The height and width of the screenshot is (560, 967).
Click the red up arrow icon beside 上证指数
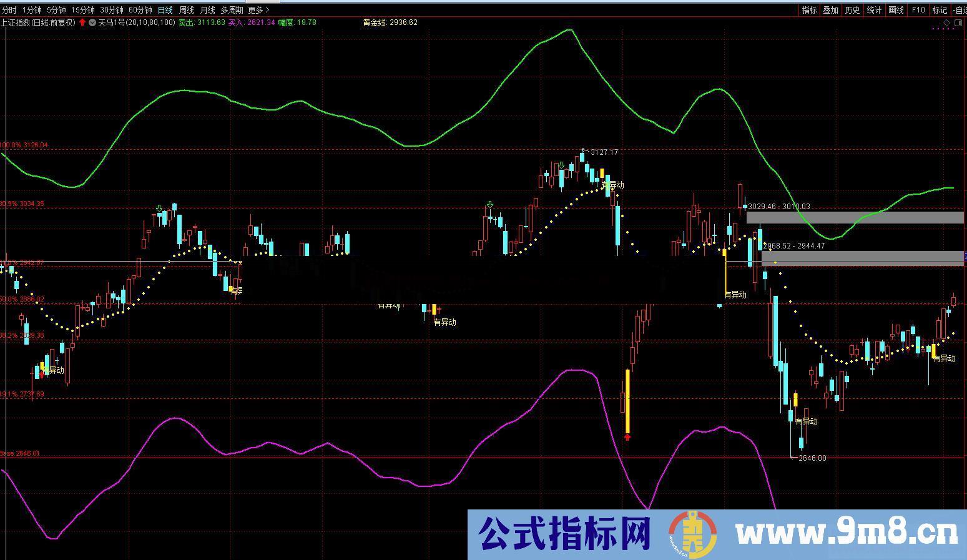tap(81, 22)
